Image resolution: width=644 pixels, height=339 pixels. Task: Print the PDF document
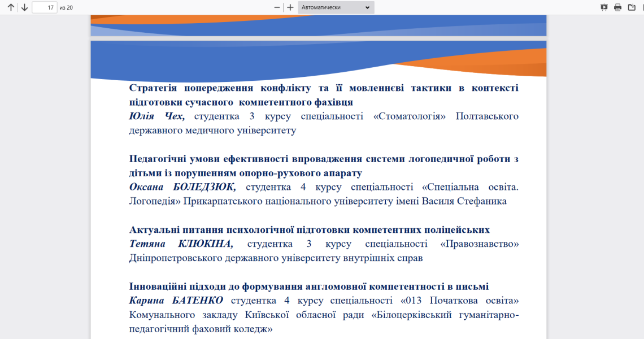617,7
